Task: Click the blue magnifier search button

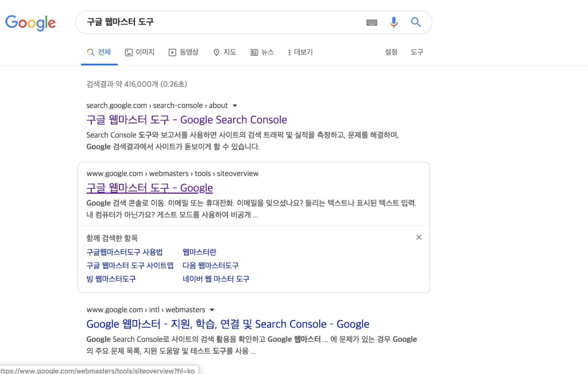Action: tap(416, 22)
